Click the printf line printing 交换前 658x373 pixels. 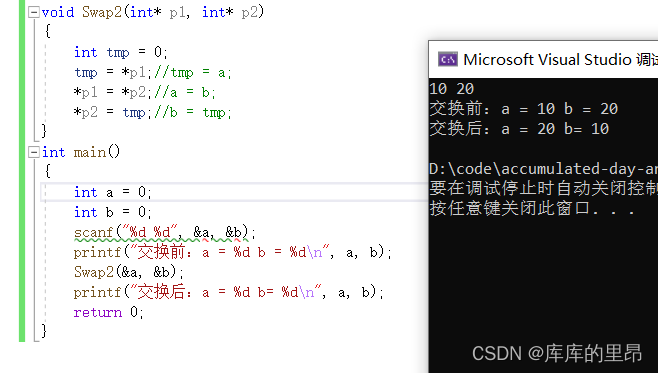click(232, 252)
